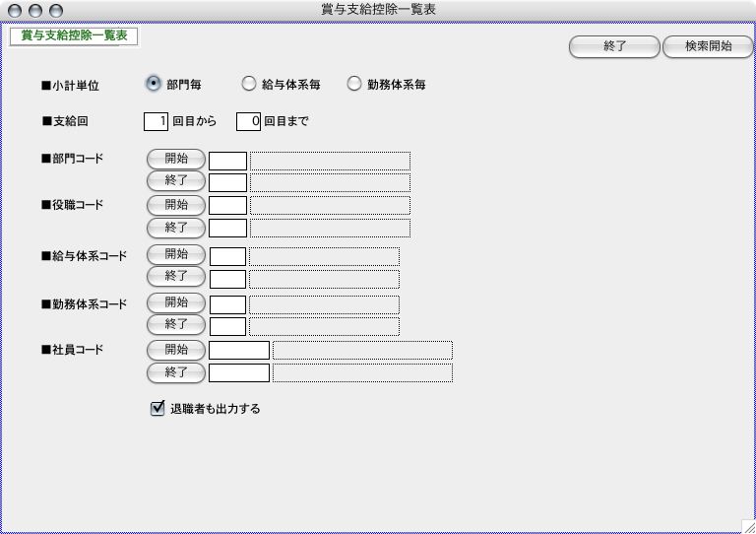Viewport: 756px width, 534px height.
Task: Click the 検索開始 button
Action: click(x=708, y=46)
